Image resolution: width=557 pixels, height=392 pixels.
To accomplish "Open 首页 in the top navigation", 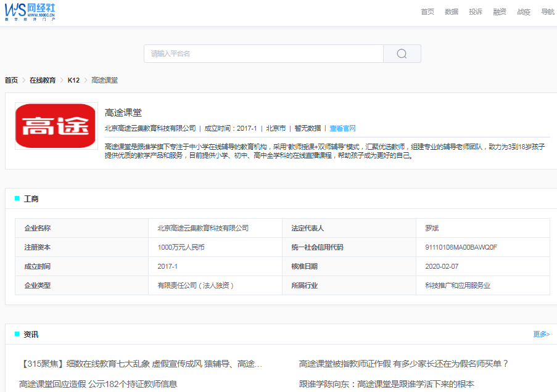I will pos(427,12).
